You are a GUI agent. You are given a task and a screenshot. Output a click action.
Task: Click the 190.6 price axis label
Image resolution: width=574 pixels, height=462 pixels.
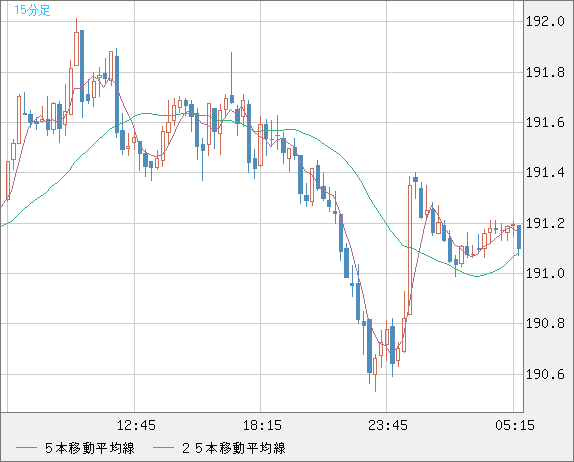pos(545,374)
